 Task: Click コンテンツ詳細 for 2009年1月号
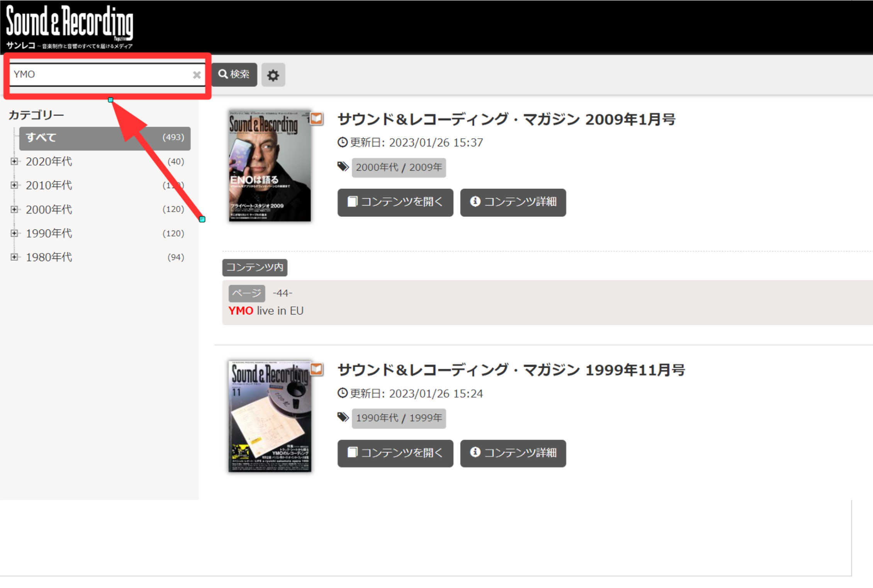click(x=513, y=202)
